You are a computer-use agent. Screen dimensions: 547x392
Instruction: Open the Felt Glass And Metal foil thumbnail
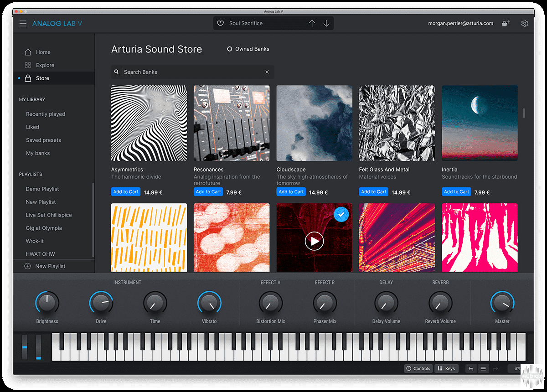(397, 124)
